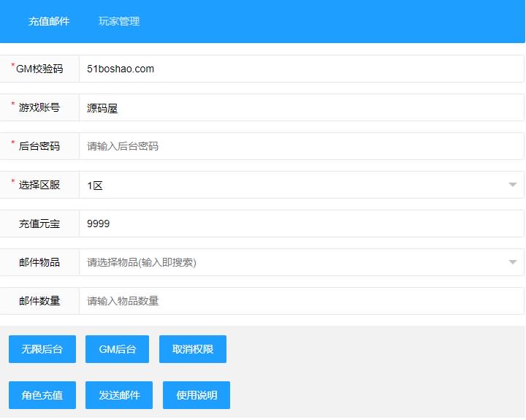Image resolution: width=526 pixels, height=420 pixels.
Task: Click the 后台密码 password input box
Action: click(301, 146)
